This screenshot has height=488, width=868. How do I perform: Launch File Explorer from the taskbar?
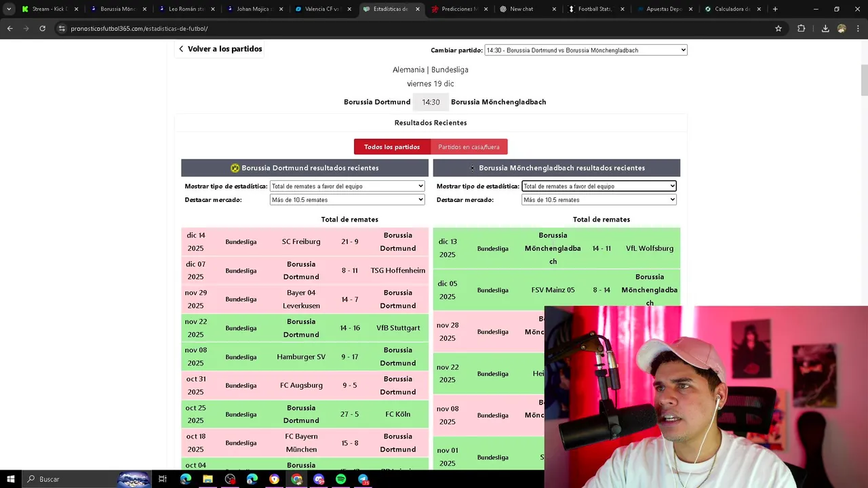pos(208,479)
